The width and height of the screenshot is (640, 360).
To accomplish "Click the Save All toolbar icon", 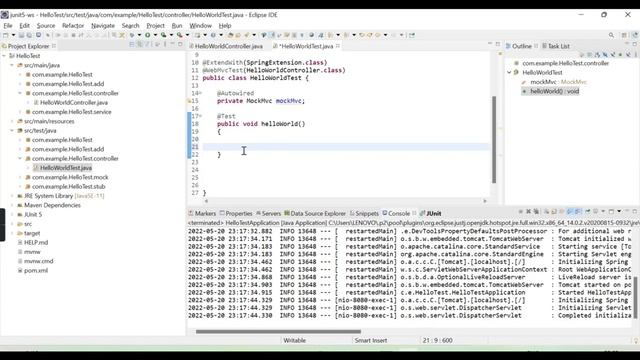I will pyautogui.click(x=29, y=35).
